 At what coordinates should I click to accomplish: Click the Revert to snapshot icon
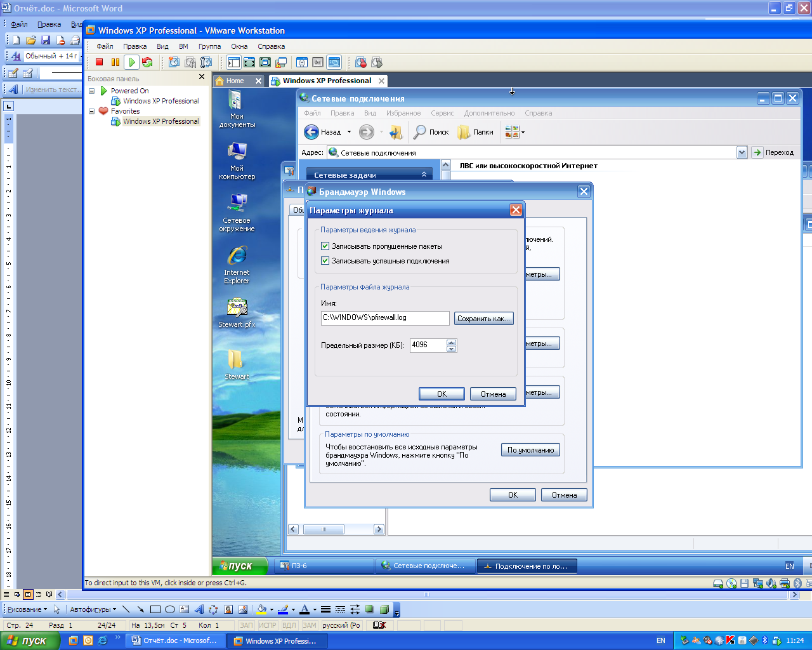click(190, 62)
